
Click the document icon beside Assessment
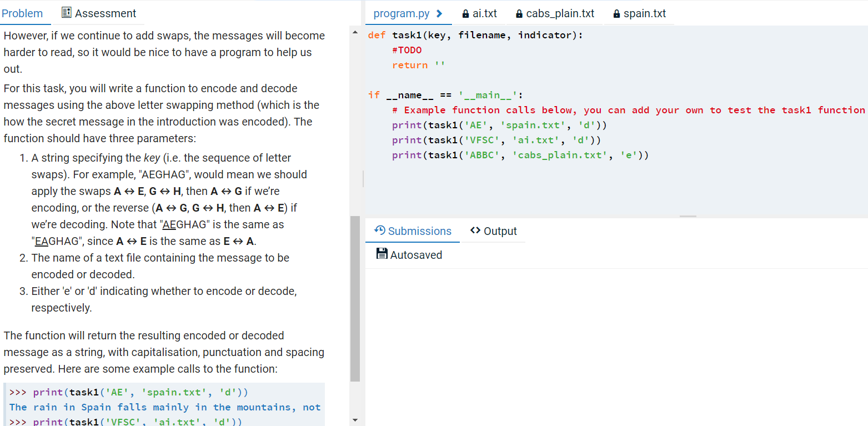point(65,12)
